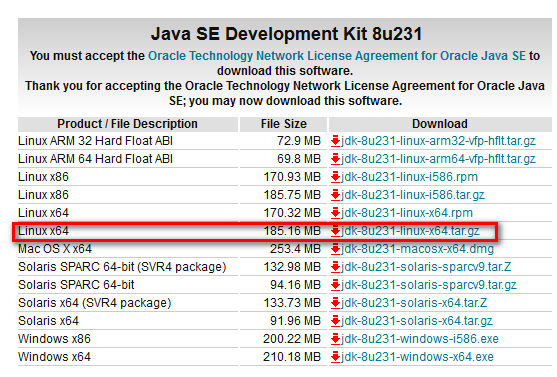Download jdk-8u231-windows-x64.exe link
The height and width of the screenshot is (377, 557).
tap(417, 357)
